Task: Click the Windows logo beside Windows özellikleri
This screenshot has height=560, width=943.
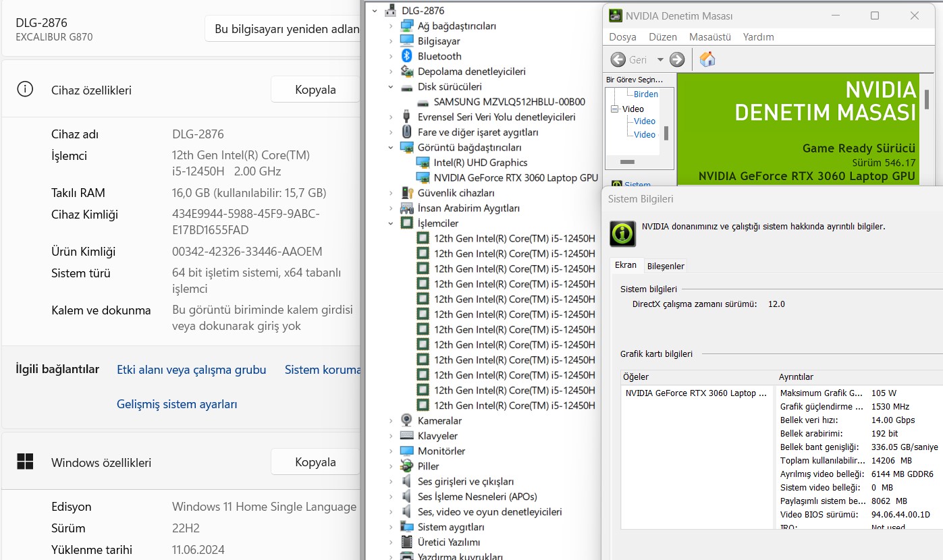Action: tap(25, 461)
